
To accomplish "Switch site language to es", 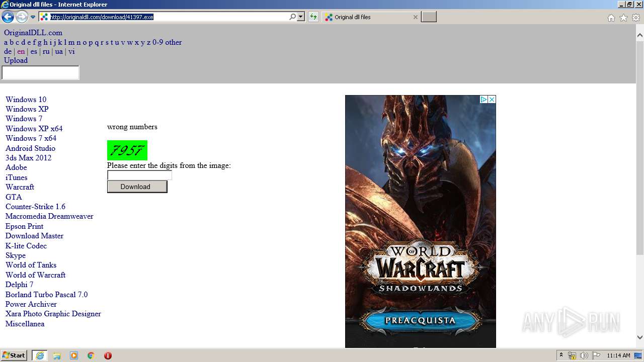I will click(x=34, y=51).
